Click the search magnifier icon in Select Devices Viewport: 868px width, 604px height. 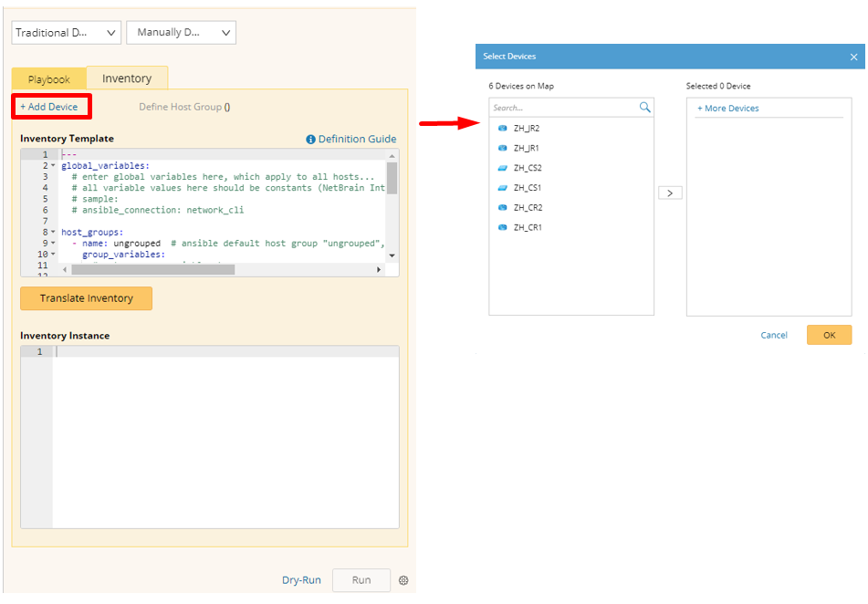tap(645, 108)
